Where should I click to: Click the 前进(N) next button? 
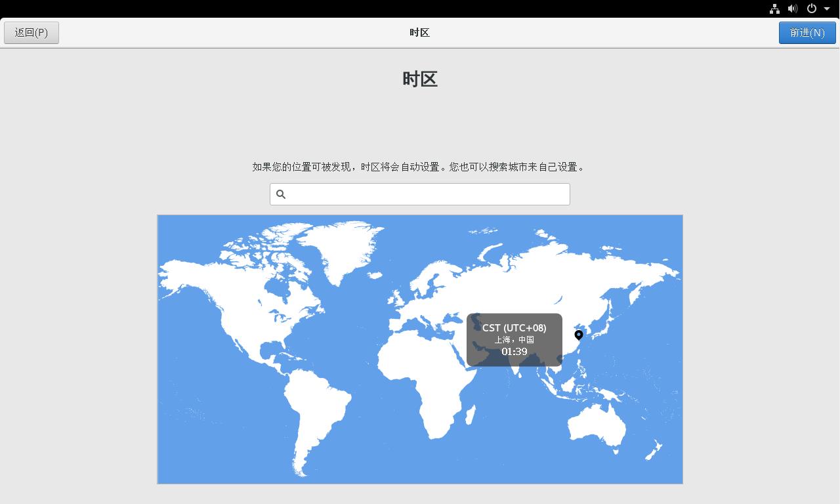pos(807,33)
